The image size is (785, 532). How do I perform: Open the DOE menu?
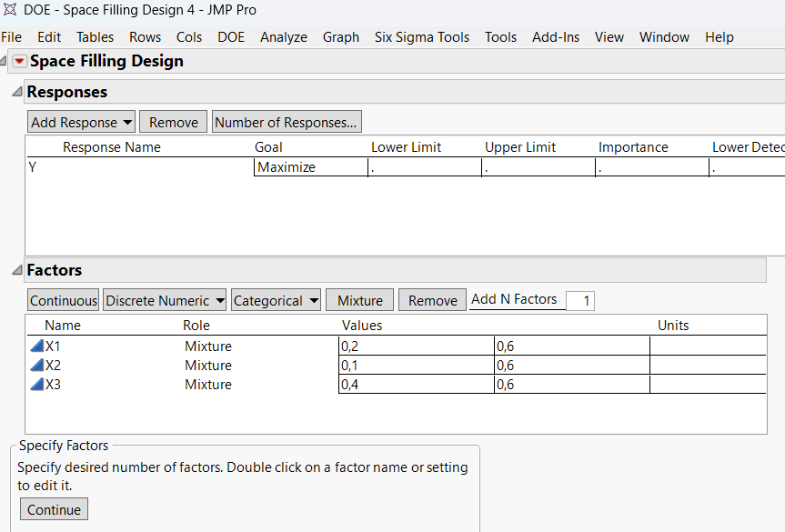tap(231, 37)
